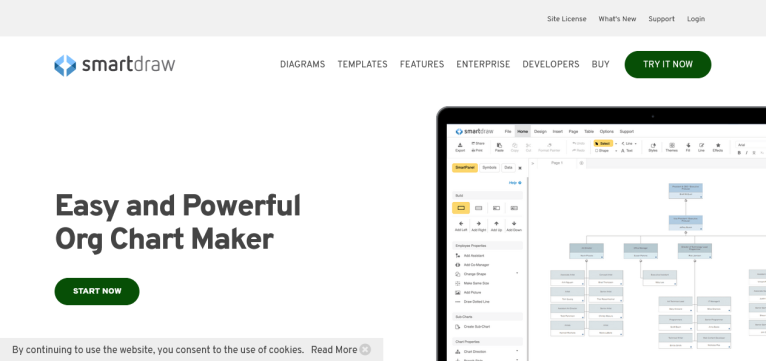766x361 pixels.
Task: Open Themes in the toolbar
Action: click(672, 147)
